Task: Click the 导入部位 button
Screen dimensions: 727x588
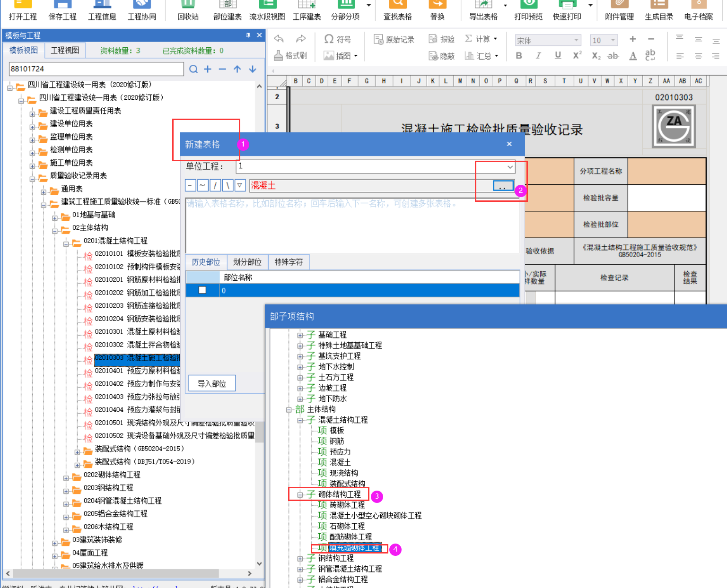Action: [212, 383]
